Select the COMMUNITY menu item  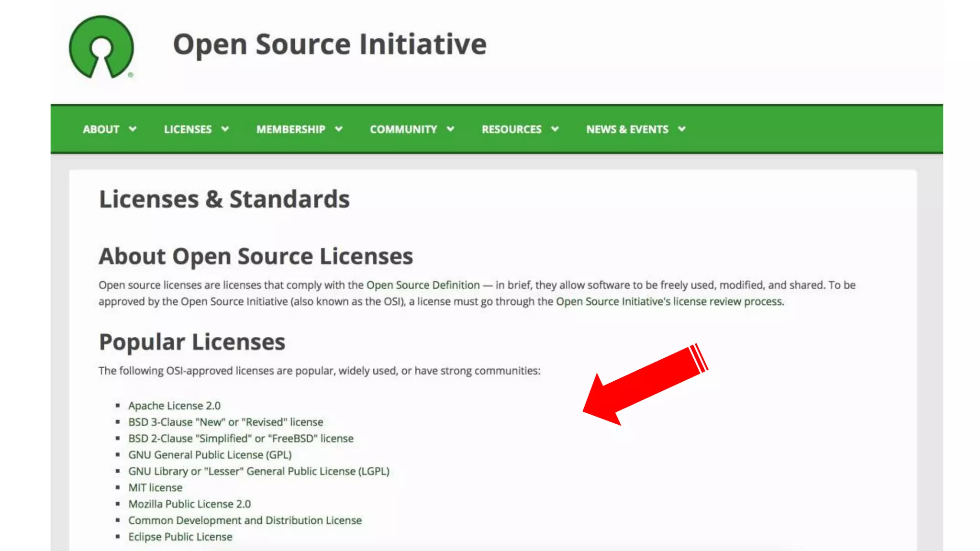(403, 129)
